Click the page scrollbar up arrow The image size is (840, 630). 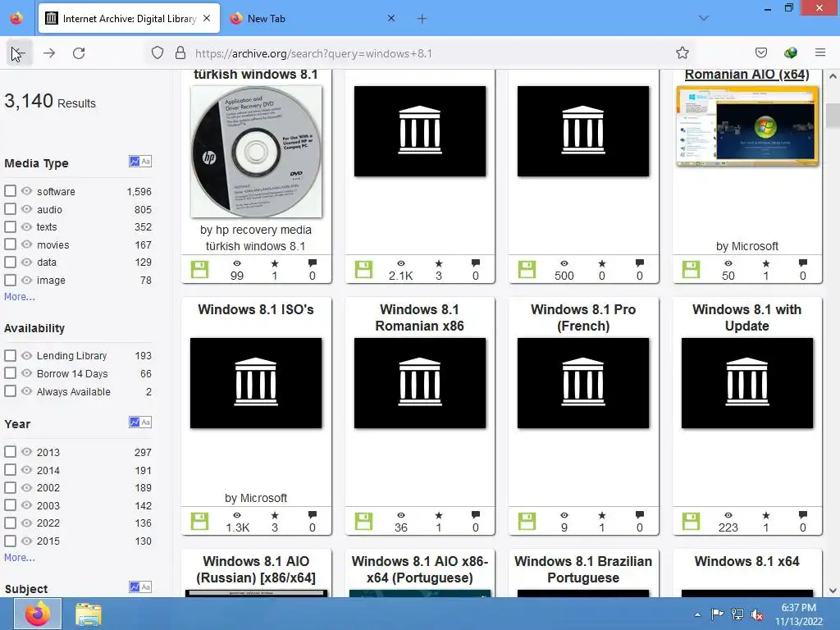point(833,76)
